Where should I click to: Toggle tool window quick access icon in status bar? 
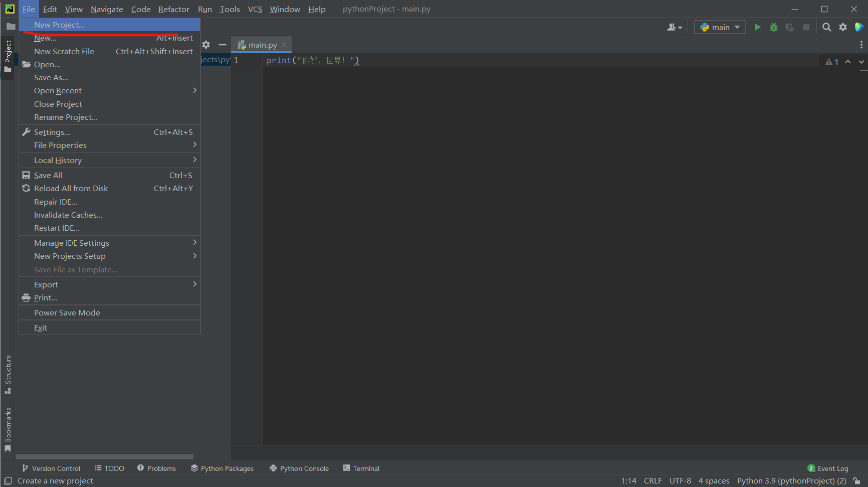point(8,480)
